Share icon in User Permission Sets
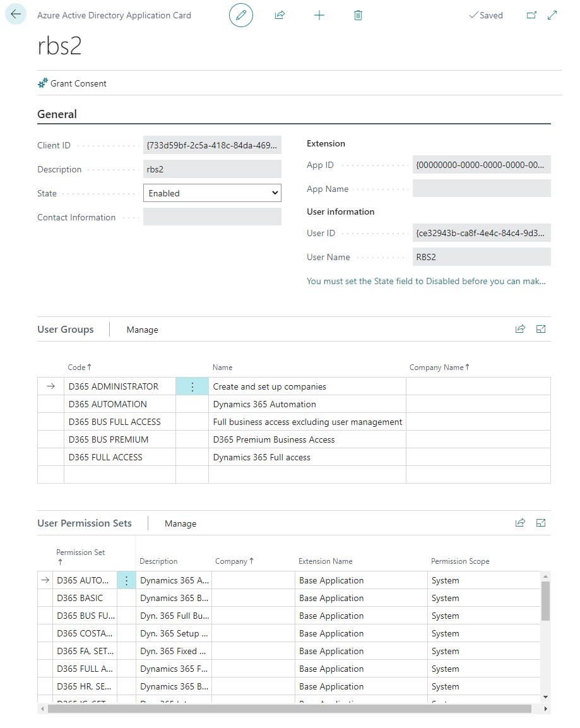Screen dimensions: 580x728 pyautogui.click(x=520, y=523)
